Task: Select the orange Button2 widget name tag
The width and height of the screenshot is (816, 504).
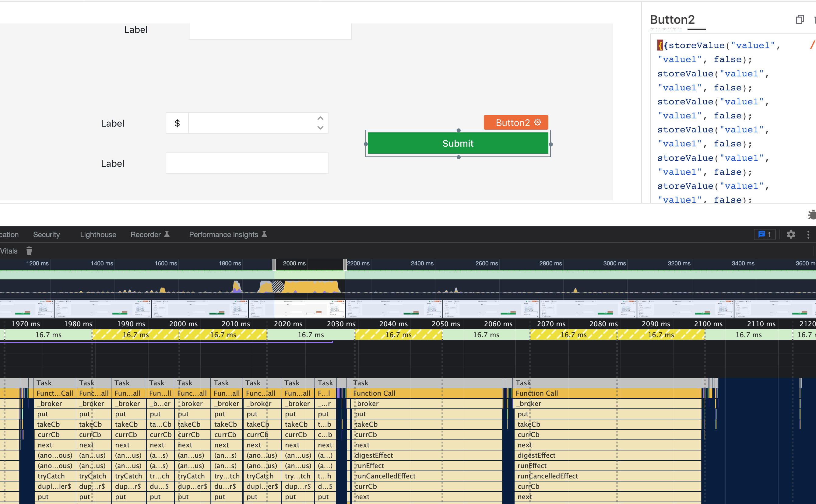Action: point(512,123)
